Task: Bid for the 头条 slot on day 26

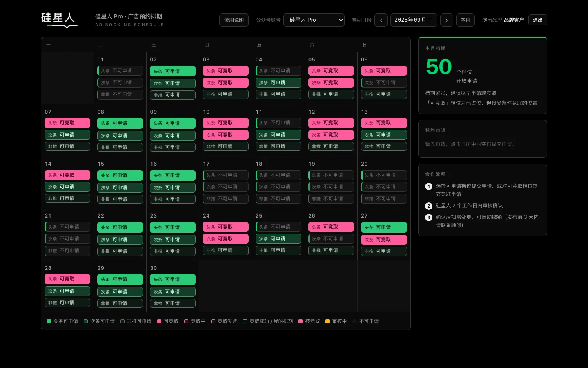Action: point(331,227)
